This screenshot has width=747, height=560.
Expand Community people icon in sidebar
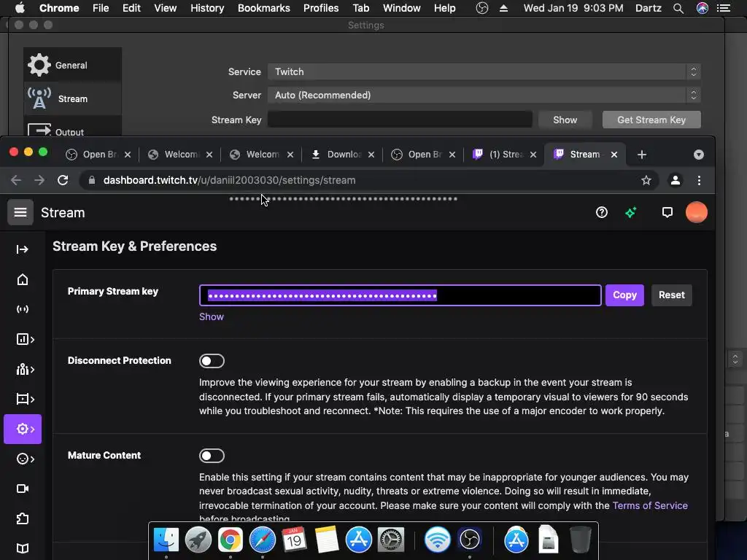pyautogui.click(x=25, y=370)
